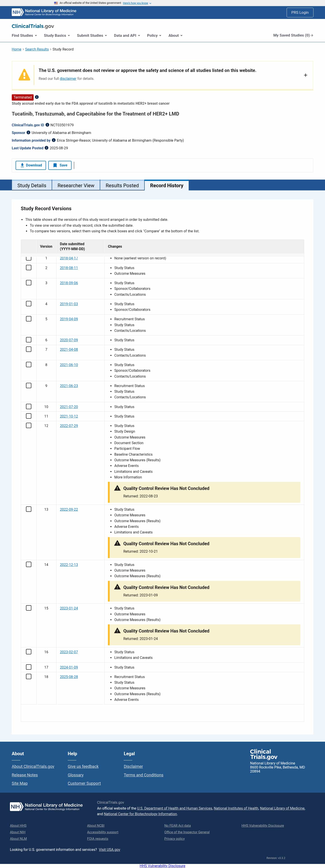Screen dimensions: 325x868
Task: Open the disclaimer link in warning banner
Action: click(x=68, y=78)
